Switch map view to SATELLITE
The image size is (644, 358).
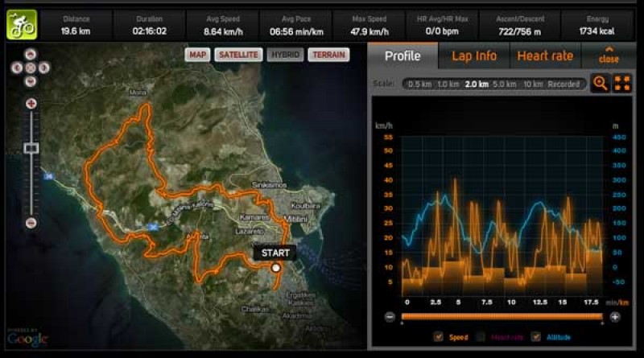pyautogui.click(x=238, y=55)
